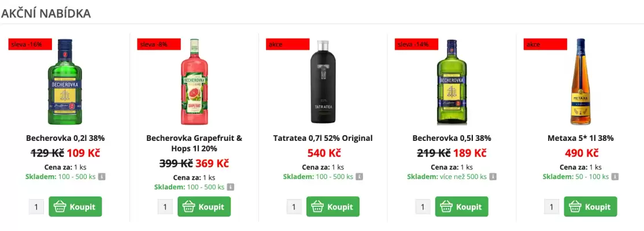Click the black Tatratea bottle image

pos(322,83)
